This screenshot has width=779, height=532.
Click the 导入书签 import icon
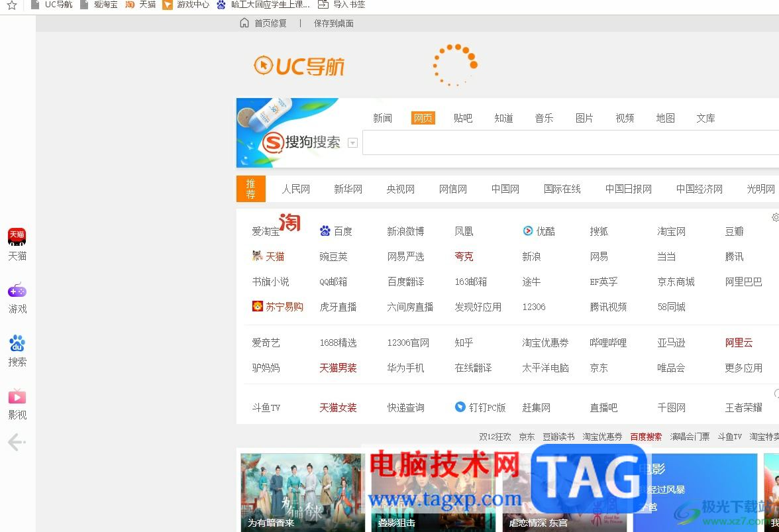coord(323,5)
